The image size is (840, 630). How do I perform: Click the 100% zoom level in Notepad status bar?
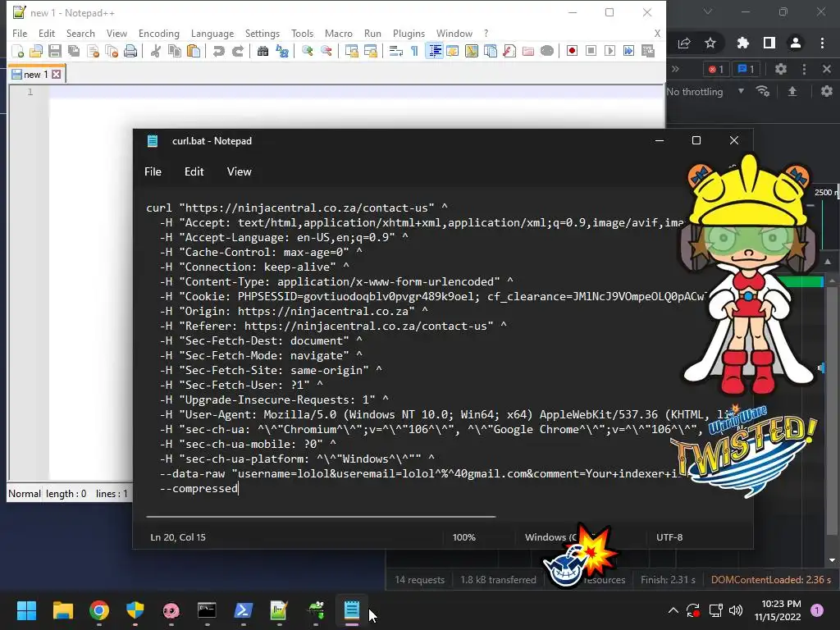coord(464,536)
